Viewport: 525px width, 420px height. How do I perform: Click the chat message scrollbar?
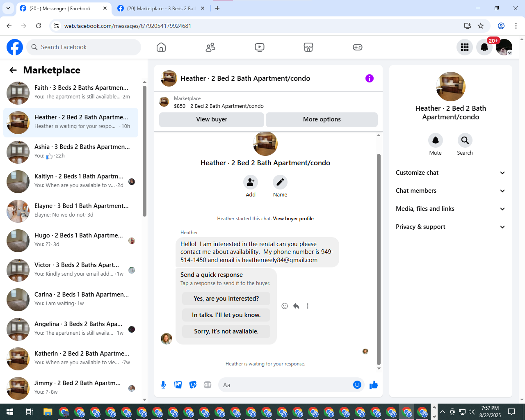coord(379,259)
